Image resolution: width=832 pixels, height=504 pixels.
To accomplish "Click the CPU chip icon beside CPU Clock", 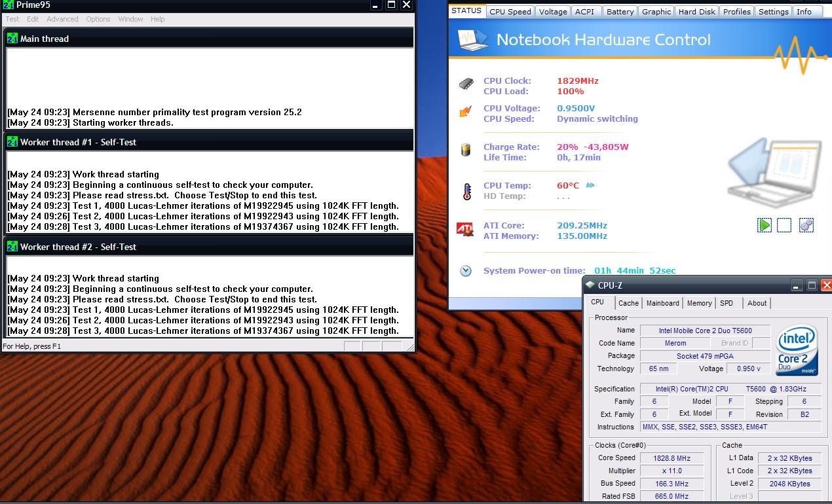I will [466, 84].
